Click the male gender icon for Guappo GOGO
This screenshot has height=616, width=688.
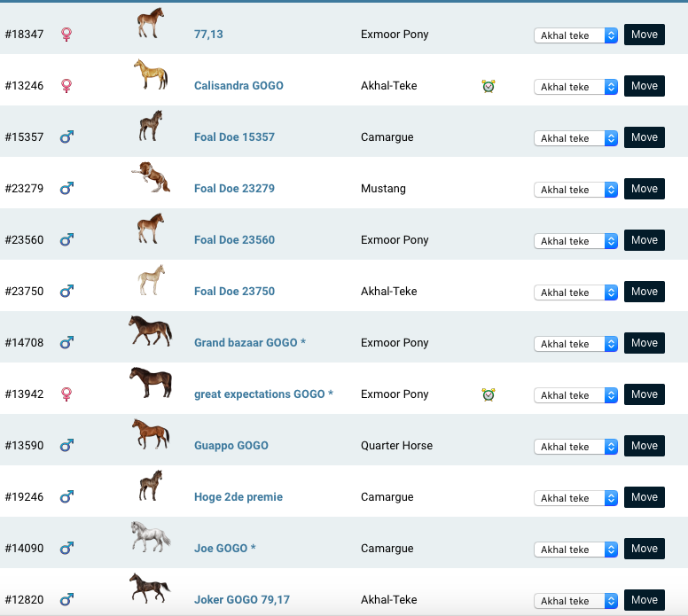(x=66, y=446)
